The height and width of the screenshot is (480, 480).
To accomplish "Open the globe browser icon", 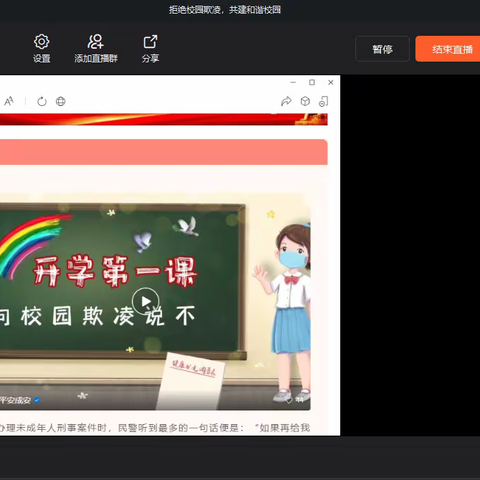I will [x=61, y=101].
